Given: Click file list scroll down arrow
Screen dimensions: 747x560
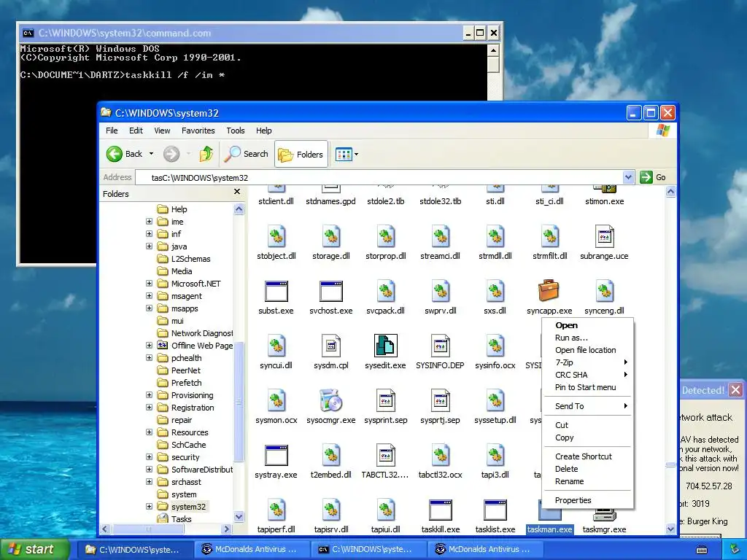Looking at the screenshot, I should (670, 529).
